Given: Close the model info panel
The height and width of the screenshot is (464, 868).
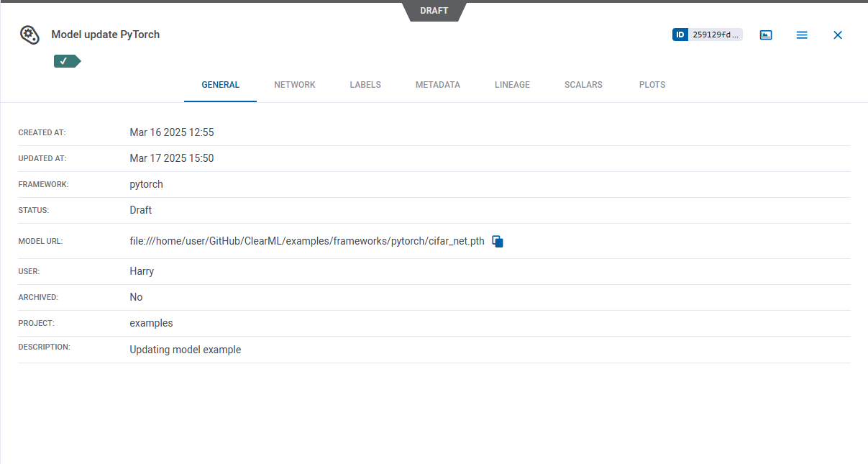Looking at the screenshot, I should tap(838, 35).
